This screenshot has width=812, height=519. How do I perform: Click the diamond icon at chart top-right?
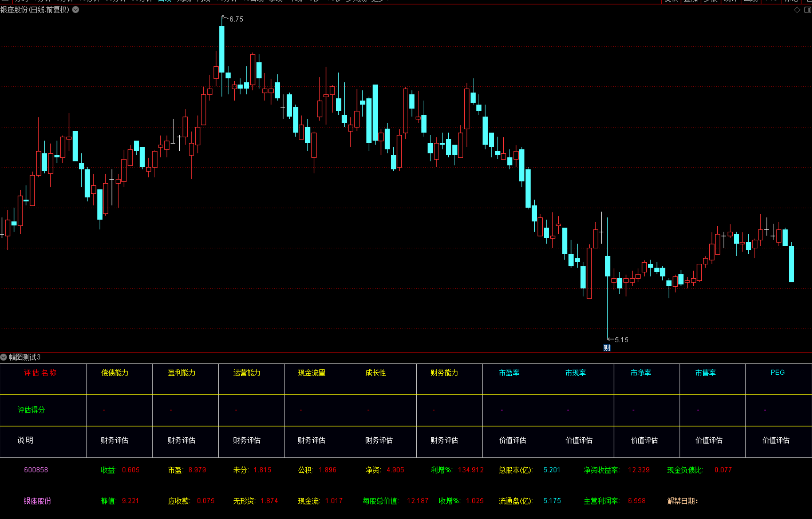point(797,10)
